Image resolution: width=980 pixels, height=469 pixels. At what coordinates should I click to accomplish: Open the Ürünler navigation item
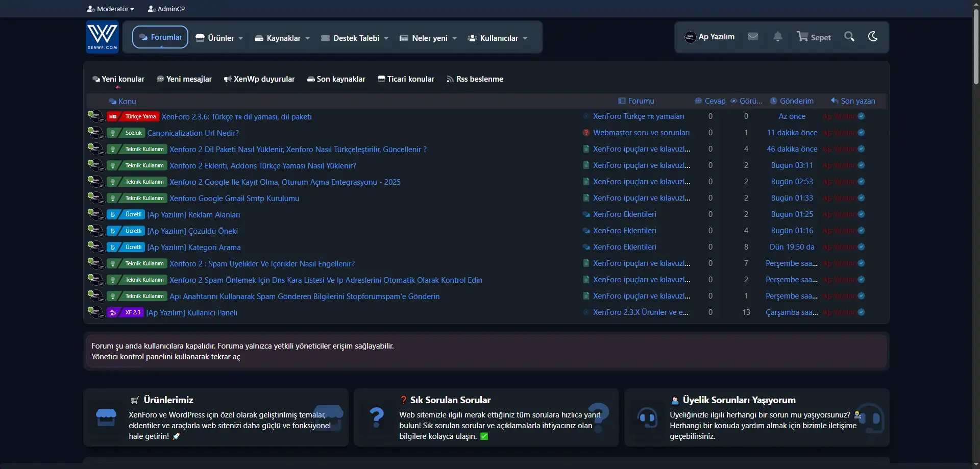point(215,38)
